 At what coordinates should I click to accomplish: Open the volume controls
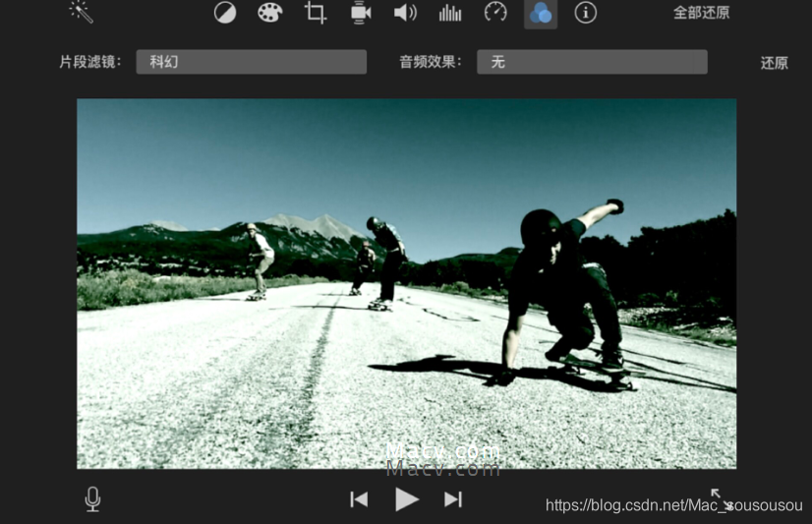coord(405,13)
